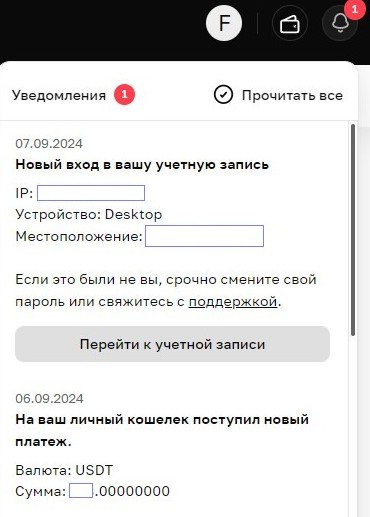Select the redacted IP address field
This screenshot has width=370, height=517.
click(91, 193)
